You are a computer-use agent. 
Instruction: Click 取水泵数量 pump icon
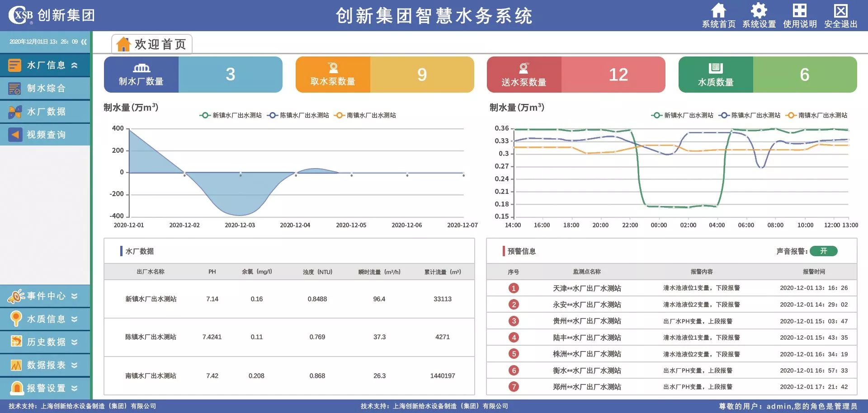pos(333,68)
